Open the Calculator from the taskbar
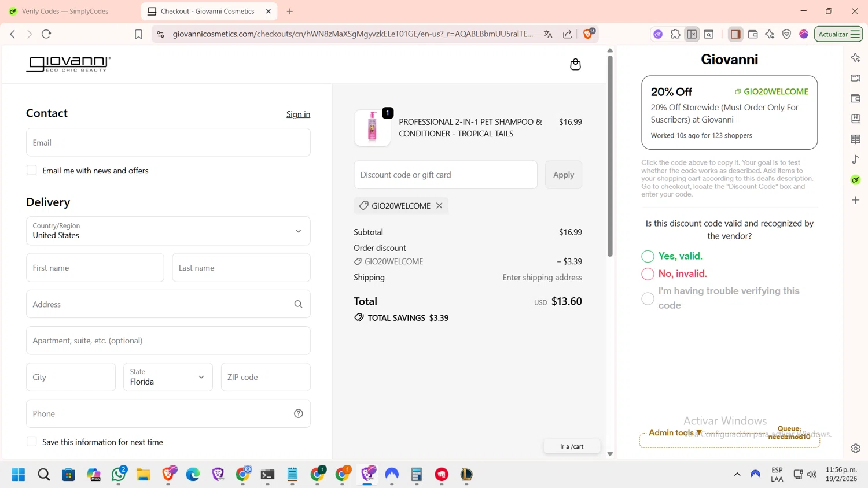The image size is (868, 488). point(417,475)
